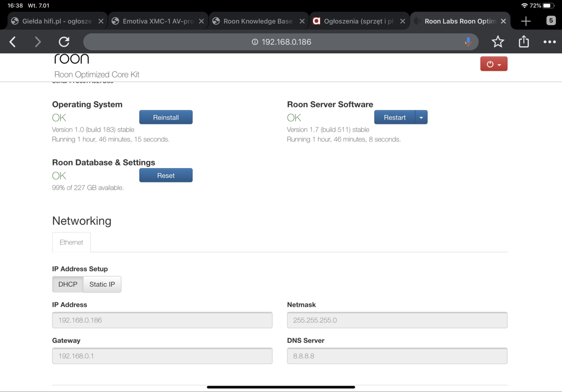
Task: Click the Reinstall operating system button
Action: pyautogui.click(x=166, y=117)
